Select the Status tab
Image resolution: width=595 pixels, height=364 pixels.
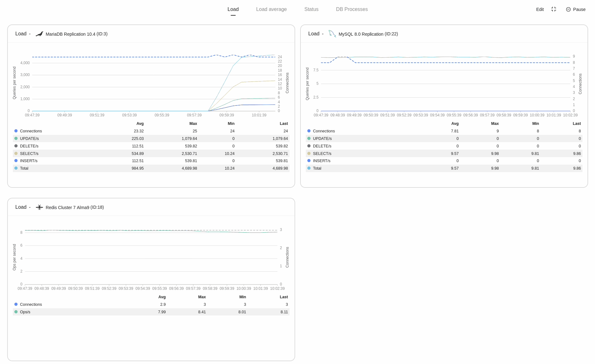click(x=311, y=9)
